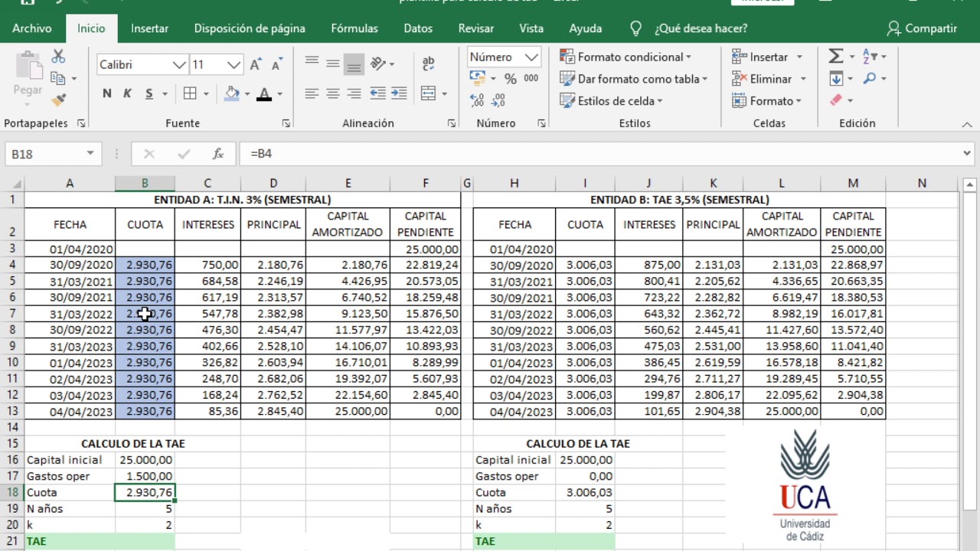This screenshot has width=980, height=551.
Task: Switch to the Disposición de página tab
Action: point(250,28)
